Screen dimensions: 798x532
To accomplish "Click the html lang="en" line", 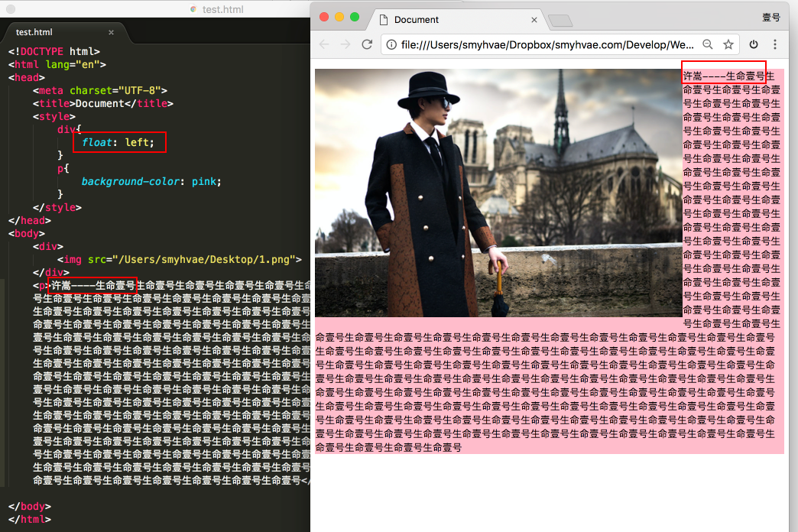I will pyautogui.click(x=57, y=65).
